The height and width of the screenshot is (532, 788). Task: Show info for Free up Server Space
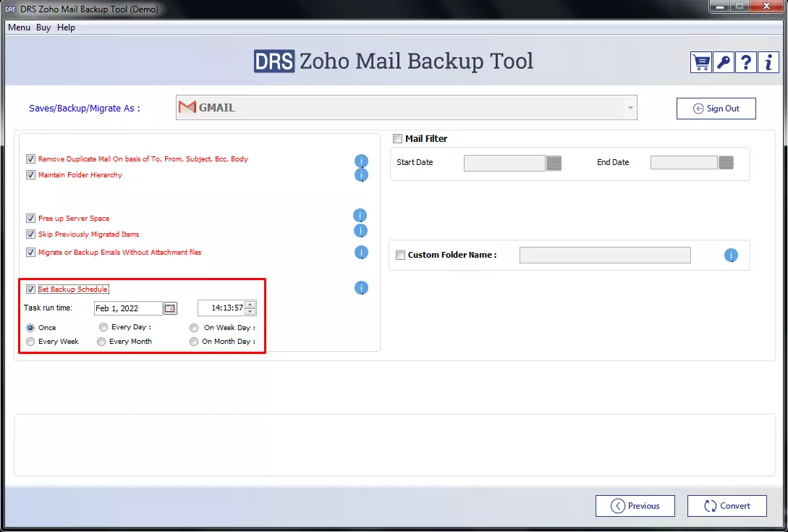pos(360,216)
